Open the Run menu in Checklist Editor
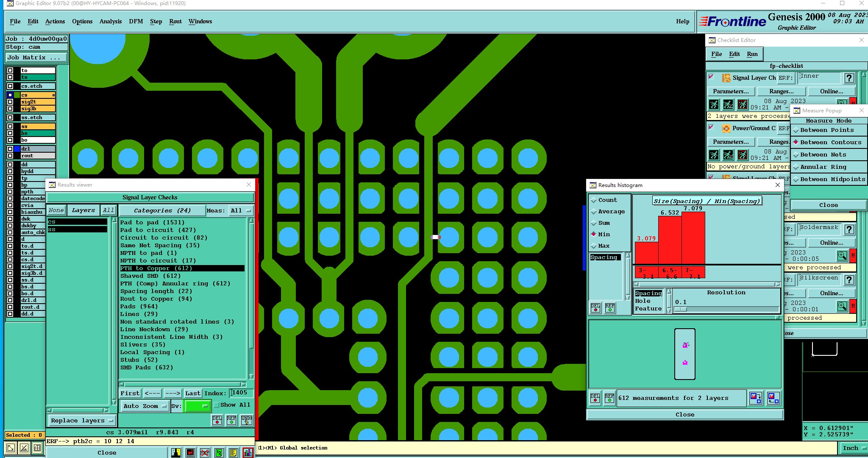Image resolution: width=868 pixels, height=458 pixels. pos(752,54)
